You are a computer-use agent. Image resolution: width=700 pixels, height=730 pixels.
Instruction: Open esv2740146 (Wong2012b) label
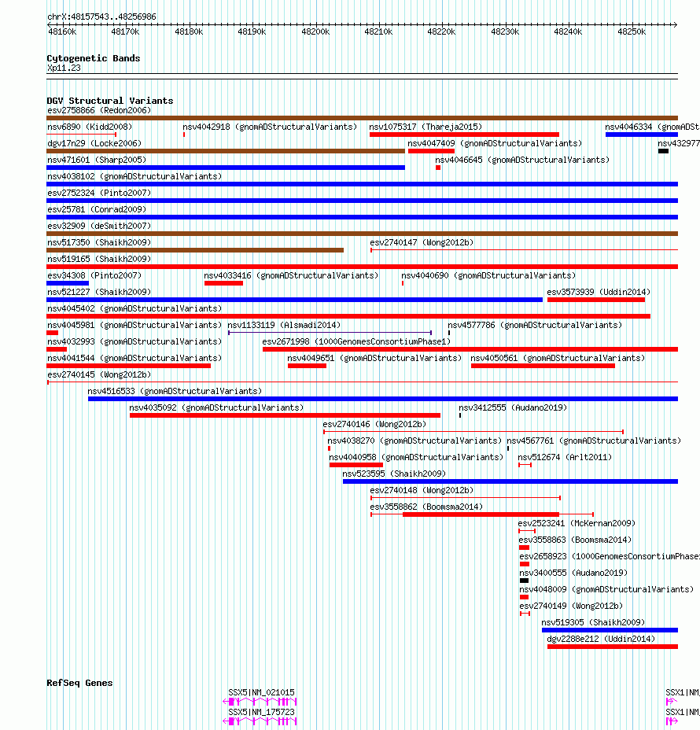pos(374,424)
